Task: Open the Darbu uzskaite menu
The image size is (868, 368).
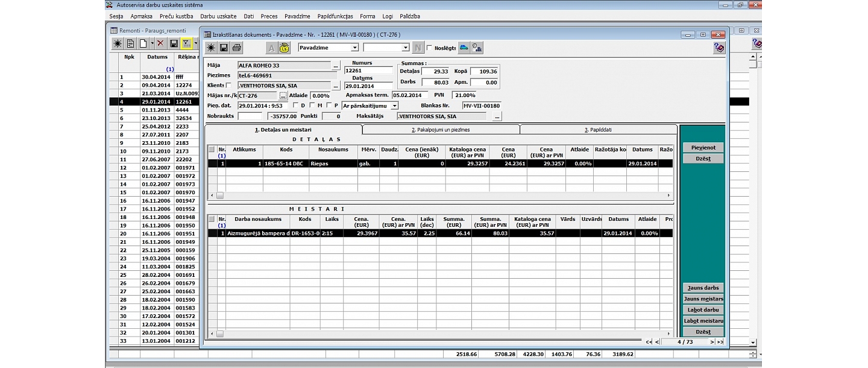Action: pyautogui.click(x=218, y=16)
